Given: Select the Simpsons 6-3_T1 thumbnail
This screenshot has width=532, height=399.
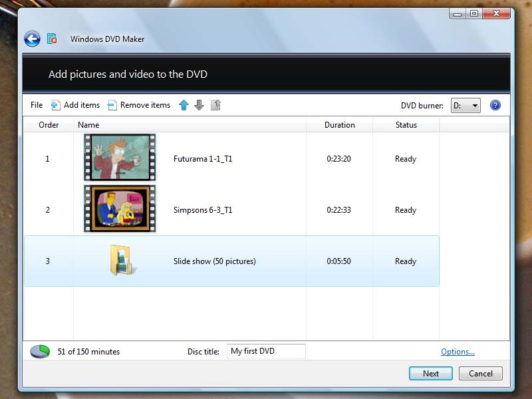Looking at the screenshot, I should 119,209.
